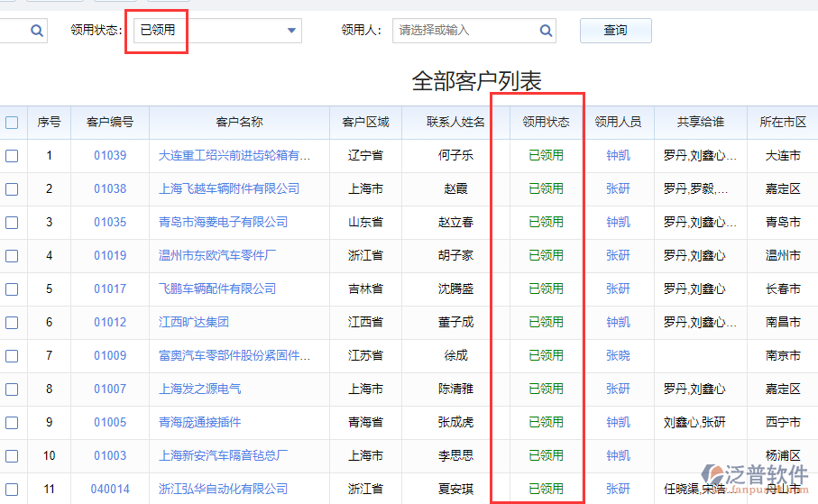Check the checkbox for row 6 (01012)
This screenshot has height=504, width=818.
[x=12, y=323]
